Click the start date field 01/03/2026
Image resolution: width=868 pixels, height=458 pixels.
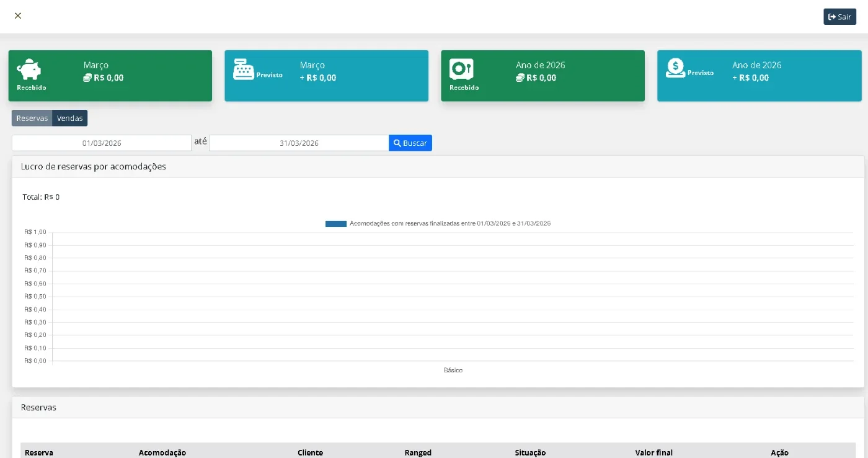[x=102, y=143]
